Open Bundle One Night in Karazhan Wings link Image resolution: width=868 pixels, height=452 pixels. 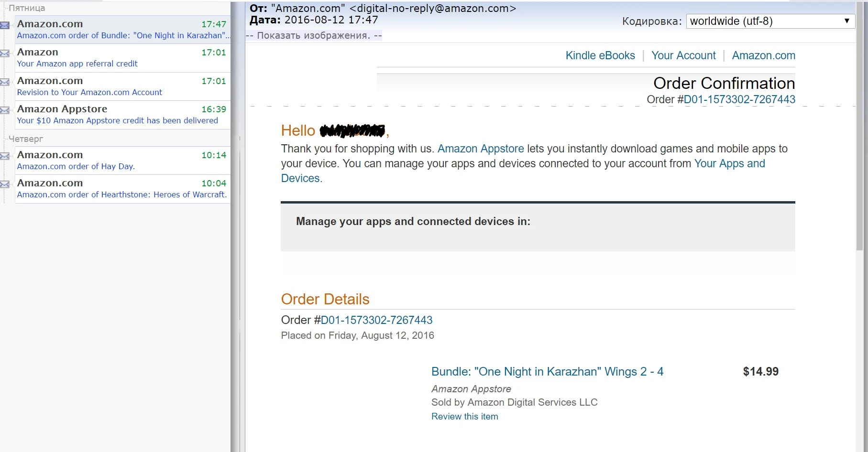(547, 372)
